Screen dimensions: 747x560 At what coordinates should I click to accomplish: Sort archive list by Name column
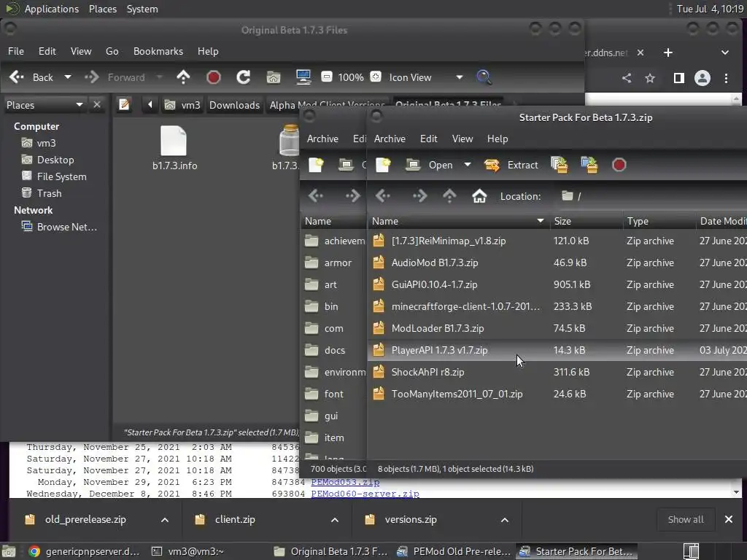click(x=458, y=221)
